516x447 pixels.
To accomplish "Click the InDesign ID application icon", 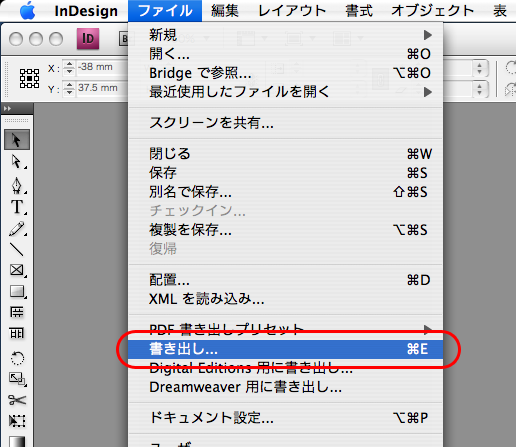I will point(88,39).
